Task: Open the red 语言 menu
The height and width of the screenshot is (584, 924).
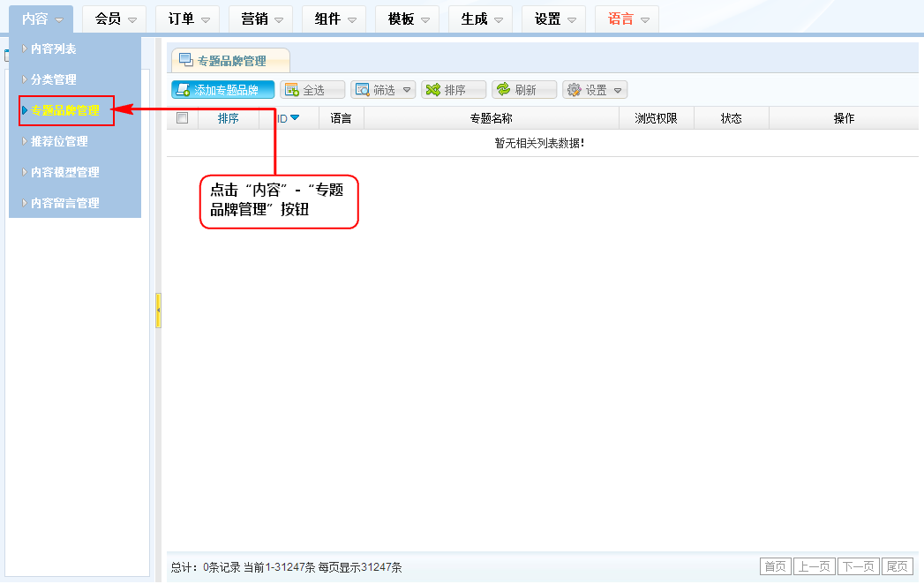Action: [x=627, y=19]
